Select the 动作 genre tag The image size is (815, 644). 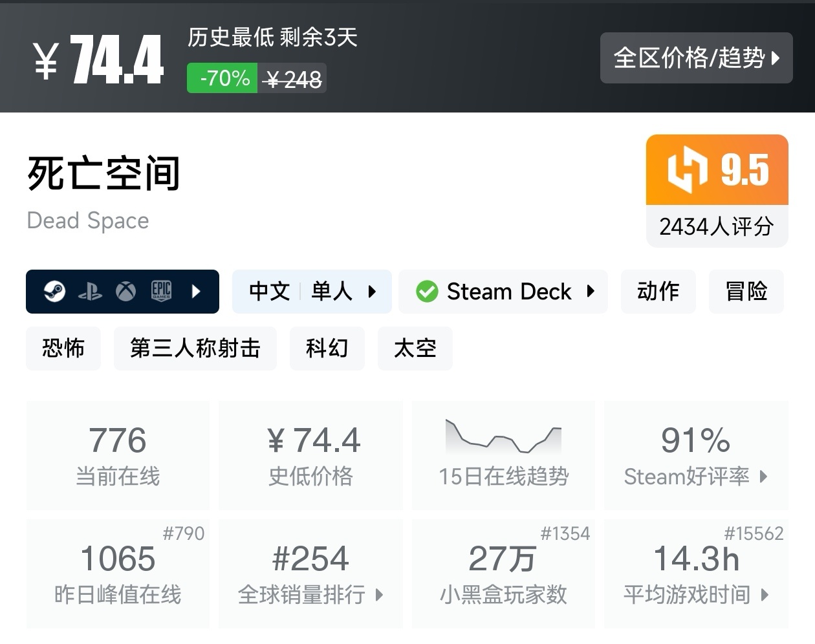658,292
